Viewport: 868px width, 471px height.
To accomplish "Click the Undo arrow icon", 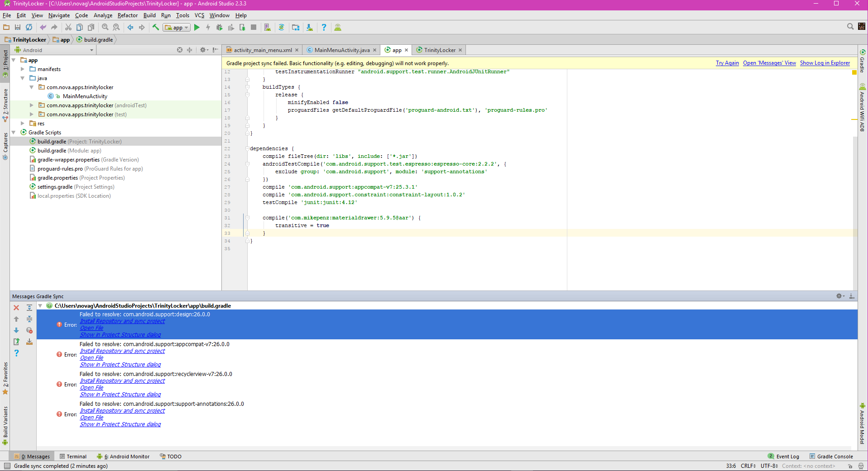I will click(x=43, y=28).
